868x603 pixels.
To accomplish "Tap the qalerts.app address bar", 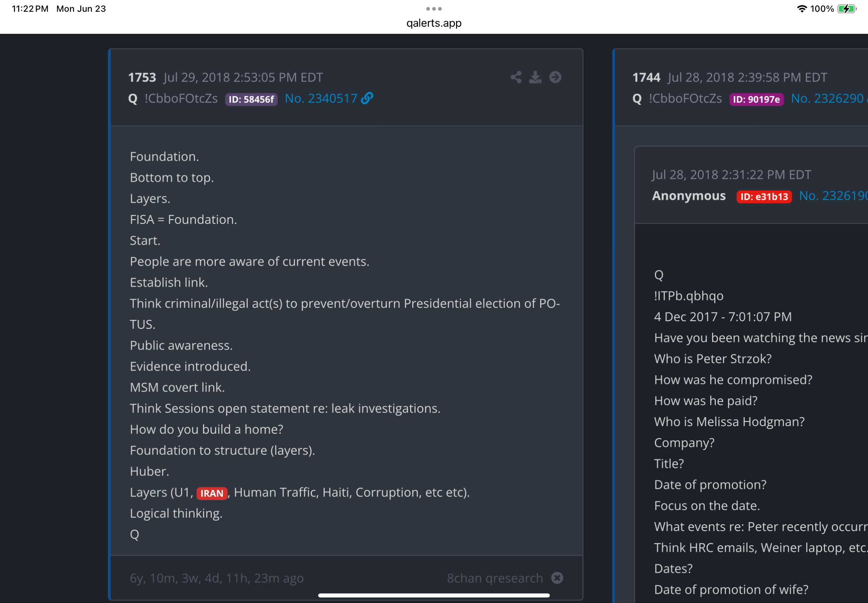I will pos(434,23).
